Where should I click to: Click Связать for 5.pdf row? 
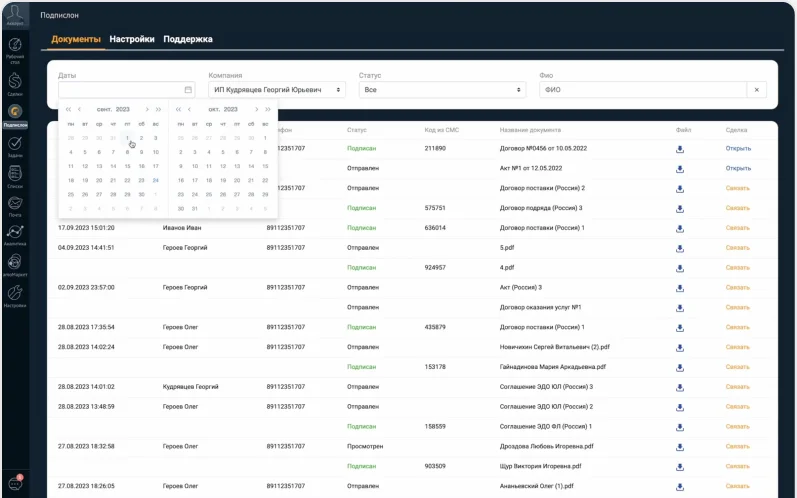pyautogui.click(x=738, y=247)
